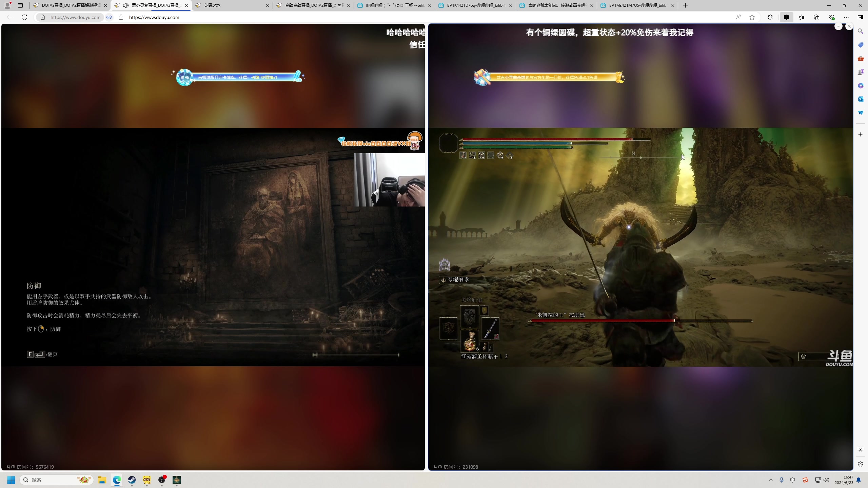Image resolution: width=868 pixels, height=488 pixels.
Task: Switch to the 宫崎老贼太能藏 tab
Action: [557, 5]
